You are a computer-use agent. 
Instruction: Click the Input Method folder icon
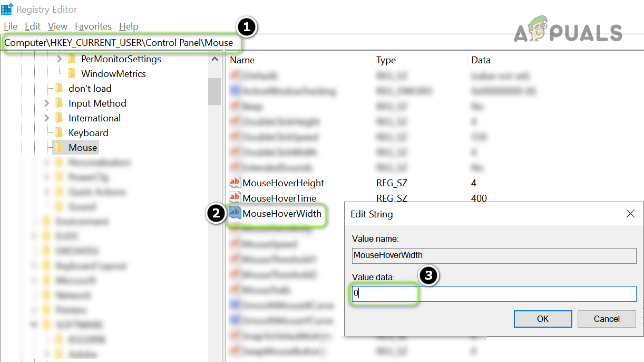coord(60,103)
